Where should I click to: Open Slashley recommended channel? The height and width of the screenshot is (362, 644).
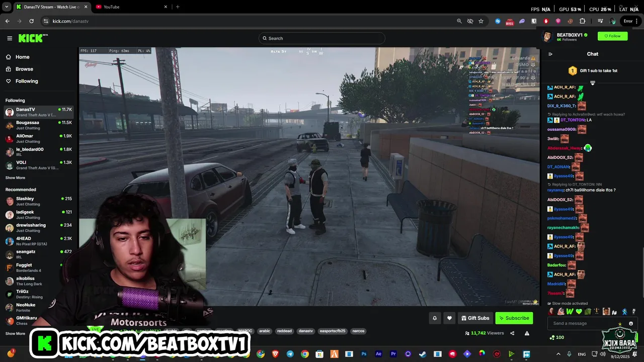[39, 201]
